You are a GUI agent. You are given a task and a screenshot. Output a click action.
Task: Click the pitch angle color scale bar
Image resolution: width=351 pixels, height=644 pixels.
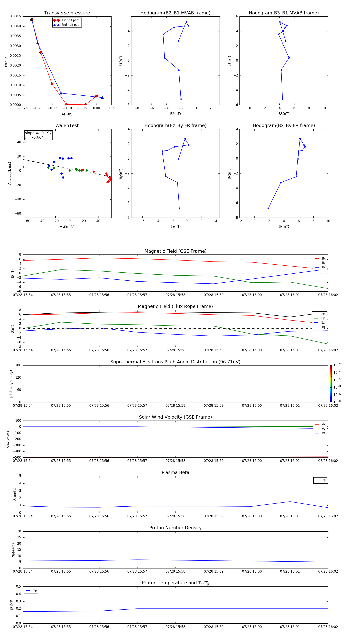[331, 384]
